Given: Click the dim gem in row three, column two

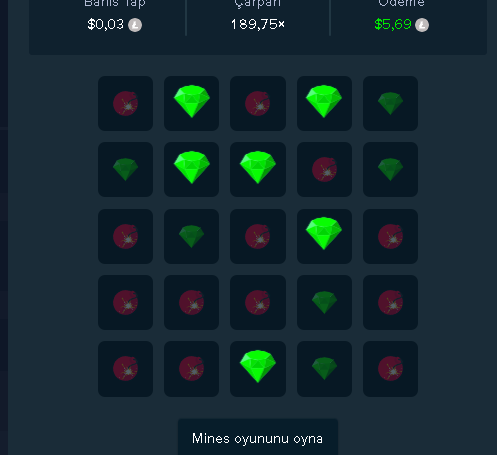Looking at the screenshot, I should [x=191, y=236].
